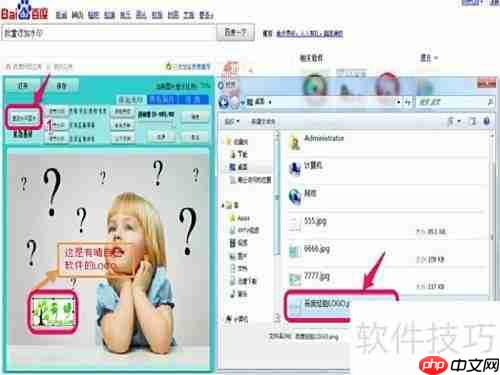Click the New Folder button
500x375 pixels.
[x=263, y=122]
